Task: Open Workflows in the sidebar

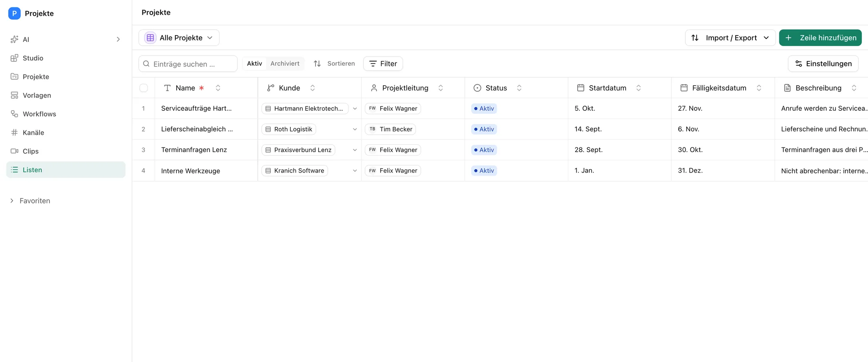Action: click(x=66, y=114)
